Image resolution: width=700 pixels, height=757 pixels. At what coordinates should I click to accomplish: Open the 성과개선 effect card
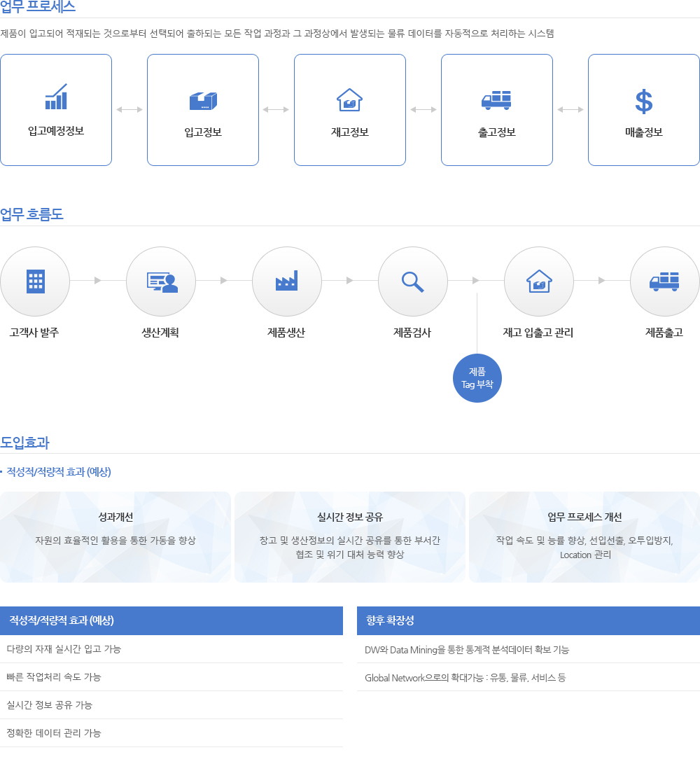click(115, 536)
